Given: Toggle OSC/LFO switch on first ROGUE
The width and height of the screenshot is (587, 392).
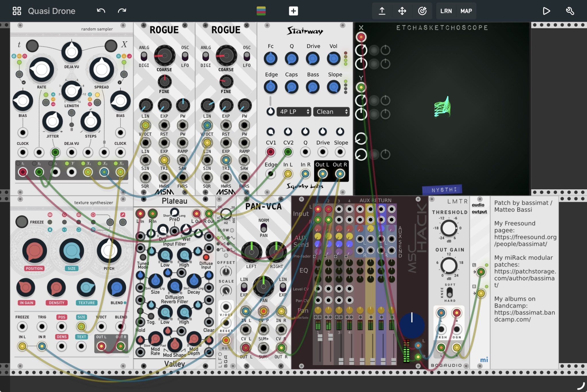Looking at the screenshot, I should click(x=185, y=56).
